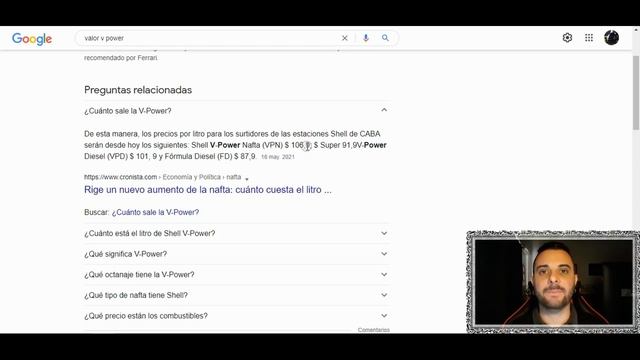Click the Google logo
The height and width of the screenshot is (360, 640).
pos(32,39)
